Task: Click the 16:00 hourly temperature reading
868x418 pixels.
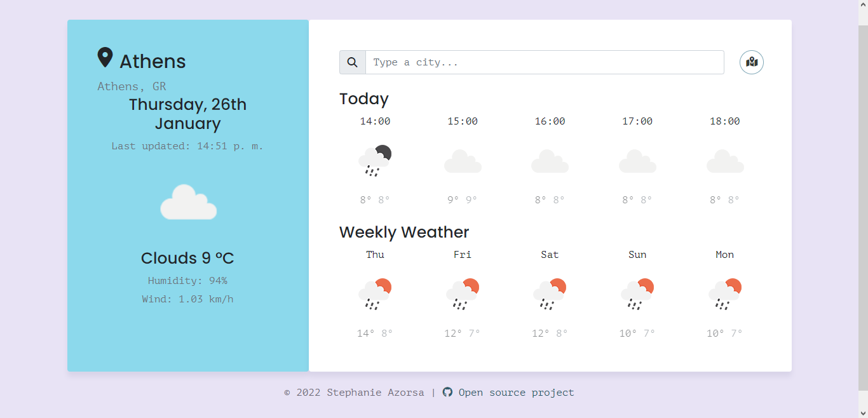Action: [550, 199]
